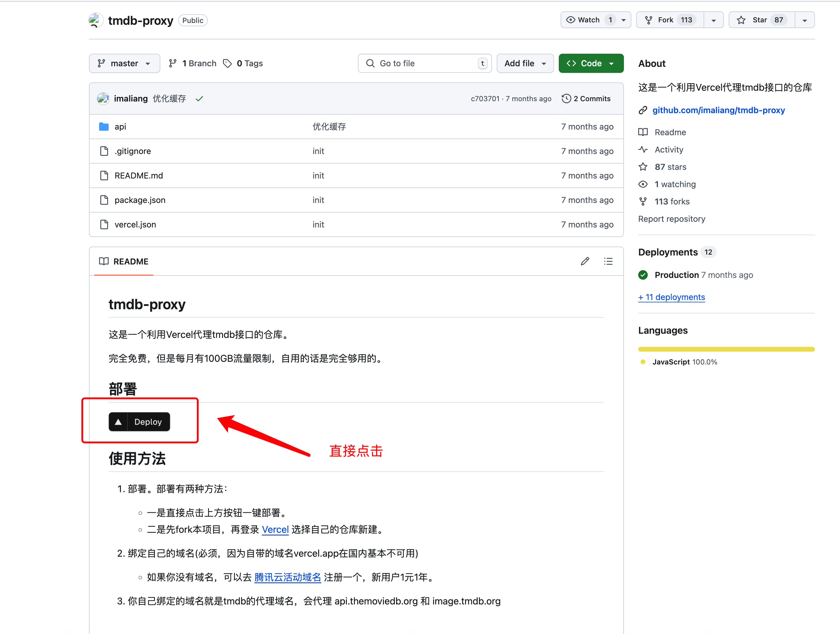Open the README.md file
The image size is (840, 634).
[x=139, y=176]
